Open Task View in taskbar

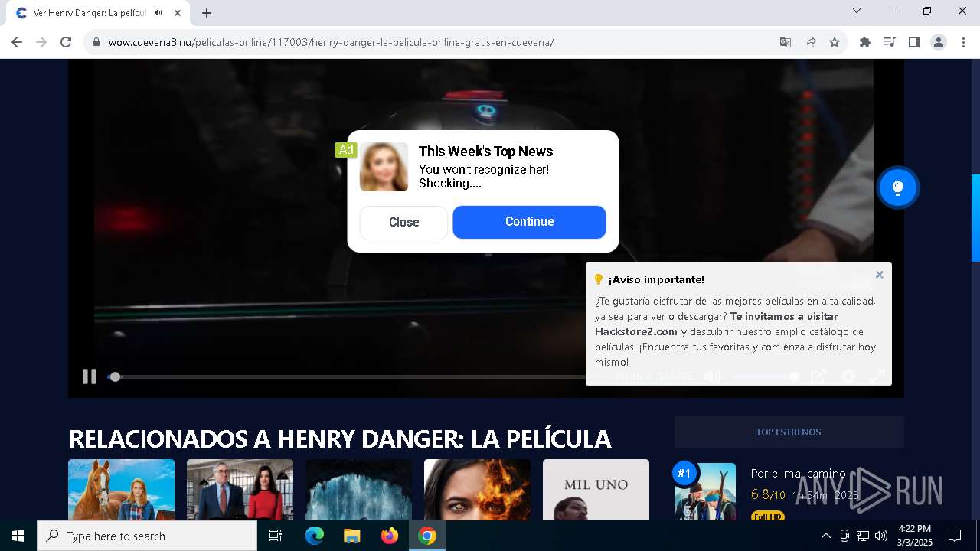click(x=276, y=536)
